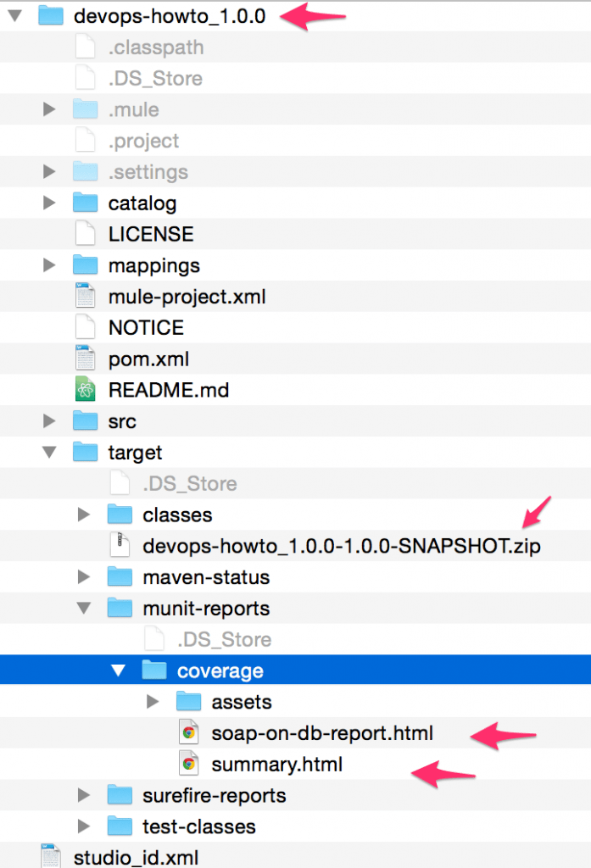Open the mappings folder entry
591x868 pixels.
pyautogui.click(x=154, y=264)
